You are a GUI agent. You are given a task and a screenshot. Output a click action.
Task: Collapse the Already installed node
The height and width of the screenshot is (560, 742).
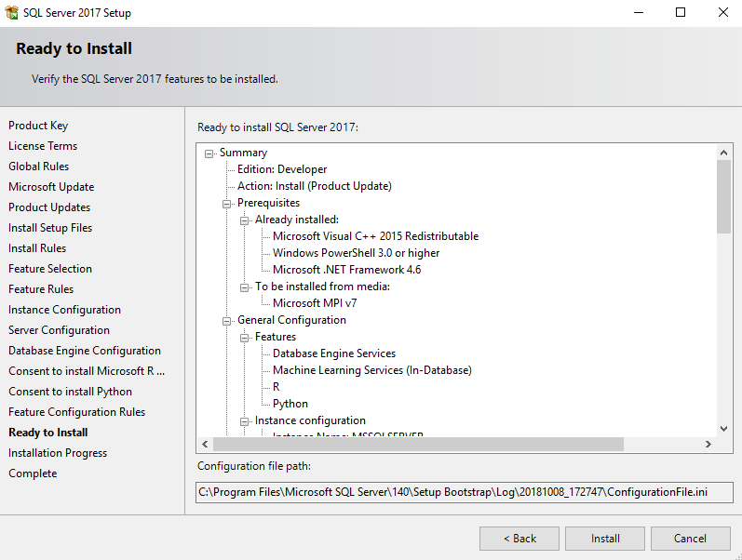[245, 220]
